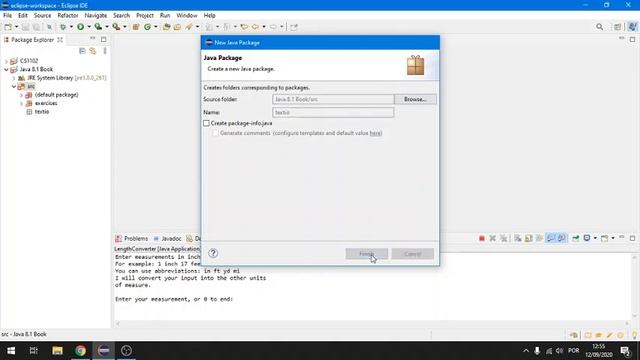Toggle Link with Editor in Package Explorer
Screen dimensions: 640x360
93,51
